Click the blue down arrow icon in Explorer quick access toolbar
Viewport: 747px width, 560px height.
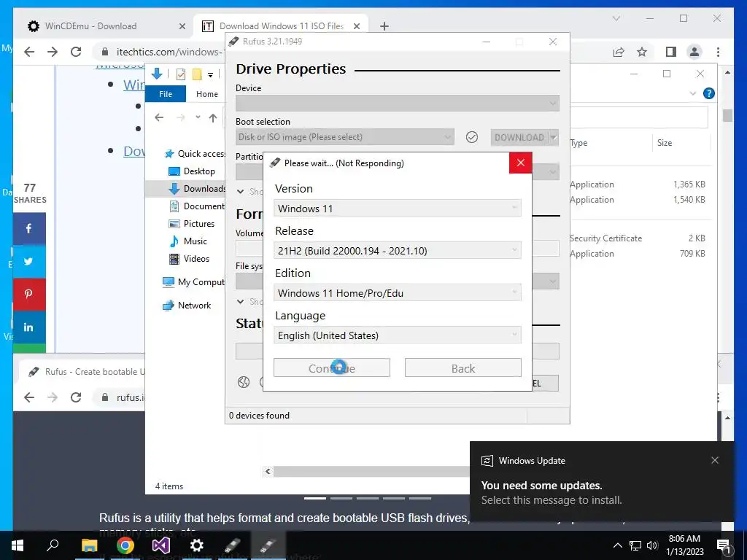coord(157,74)
